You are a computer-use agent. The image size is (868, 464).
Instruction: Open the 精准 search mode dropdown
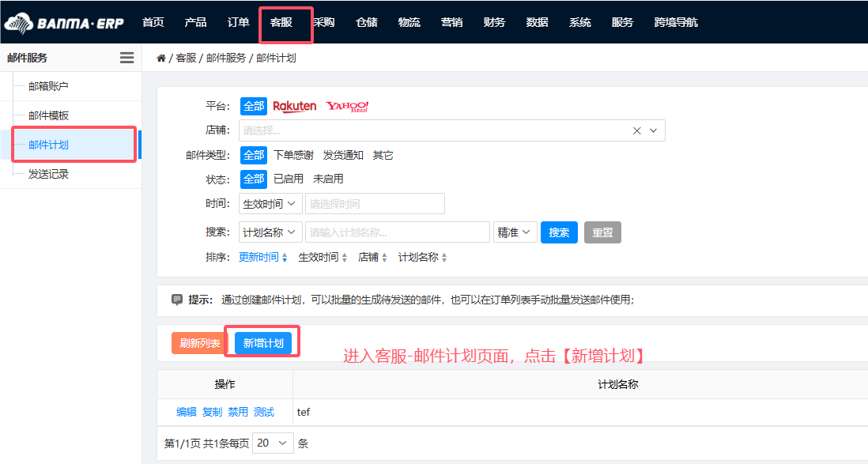click(515, 231)
